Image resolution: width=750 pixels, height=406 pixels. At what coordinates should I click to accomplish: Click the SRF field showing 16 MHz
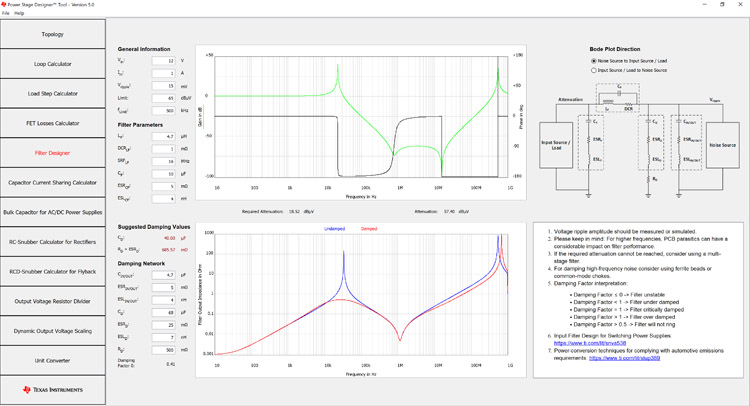(164, 161)
